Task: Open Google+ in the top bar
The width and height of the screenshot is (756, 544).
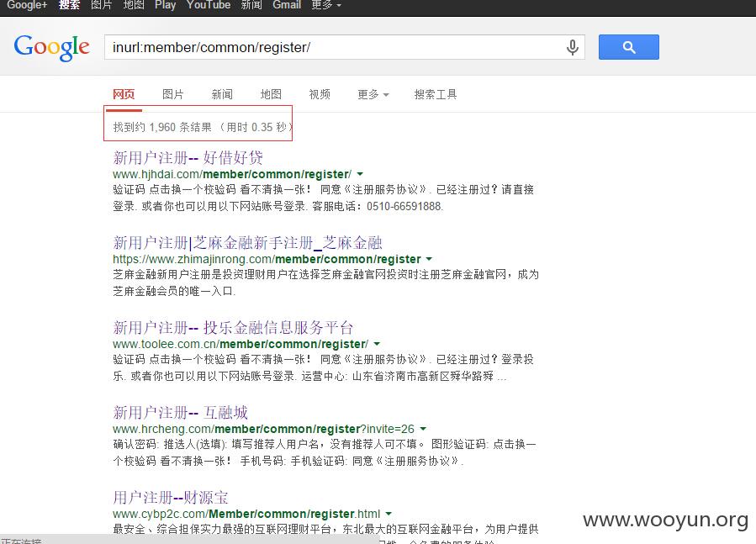Action: tap(27, 5)
